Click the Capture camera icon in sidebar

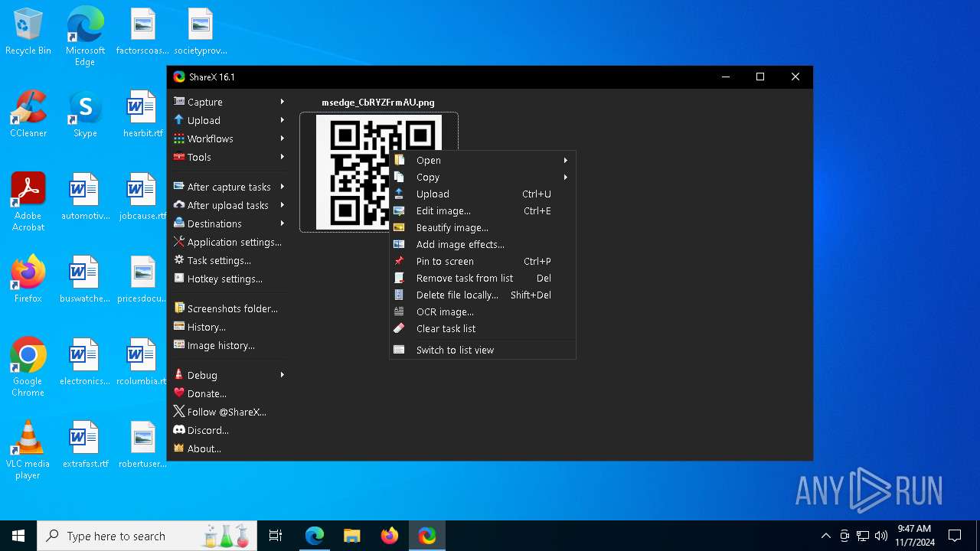click(179, 102)
